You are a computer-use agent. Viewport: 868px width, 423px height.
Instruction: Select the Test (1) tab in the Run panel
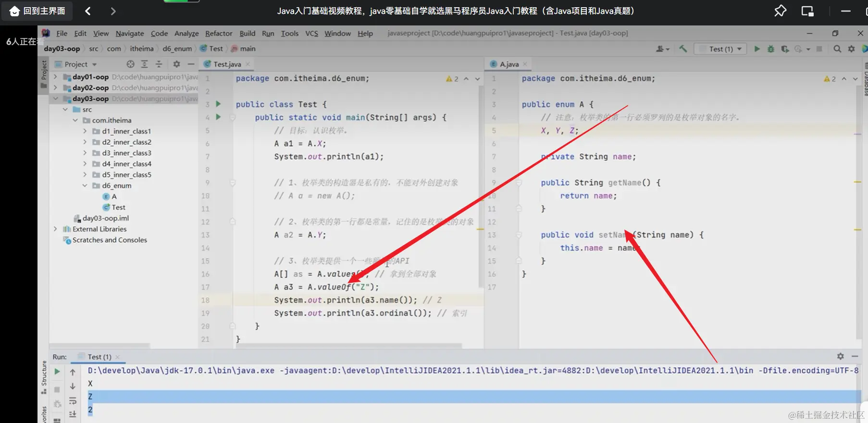tap(99, 357)
